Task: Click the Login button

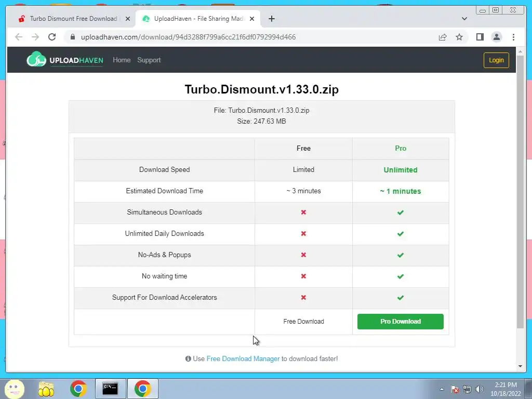Action: coord(496,60)
